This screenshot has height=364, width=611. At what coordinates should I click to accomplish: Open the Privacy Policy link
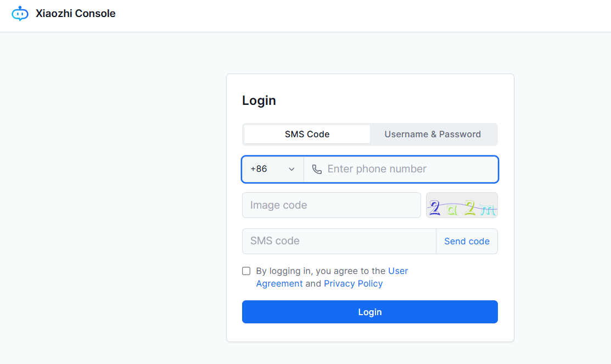[x=353, y=283]
